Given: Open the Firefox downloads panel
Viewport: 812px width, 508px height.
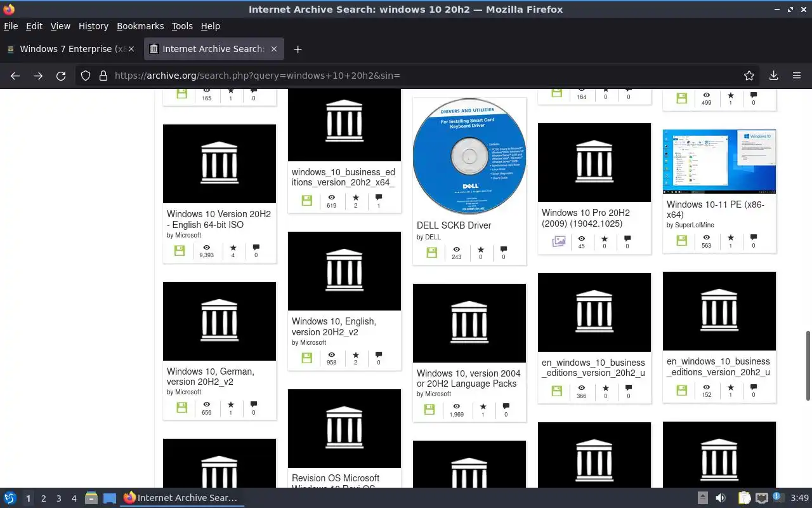Looking at the screenshot, I should tap(773, 76).
